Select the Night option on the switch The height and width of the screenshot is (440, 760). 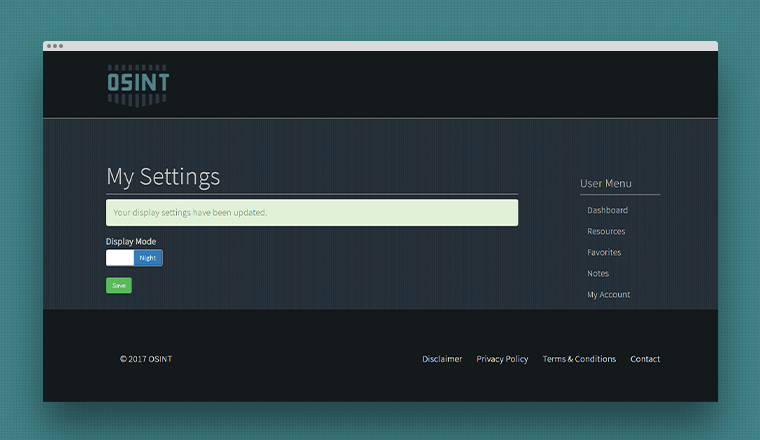(x=148, y=258)
